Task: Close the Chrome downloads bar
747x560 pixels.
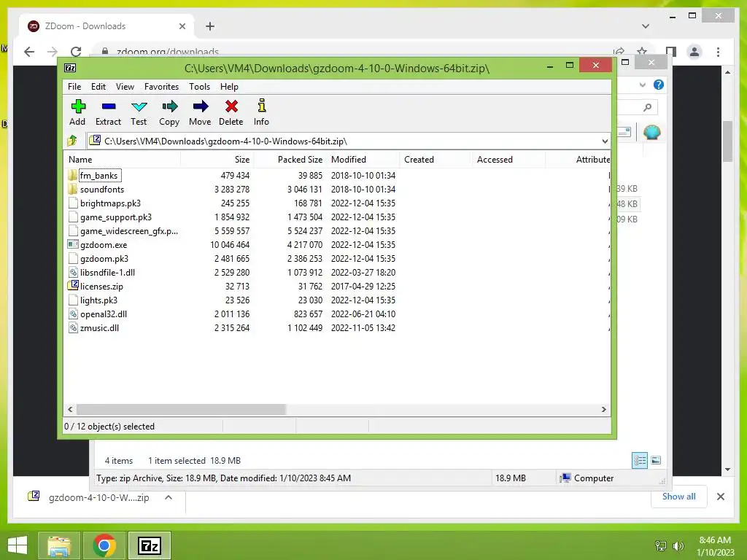Action: pos(720,497)
